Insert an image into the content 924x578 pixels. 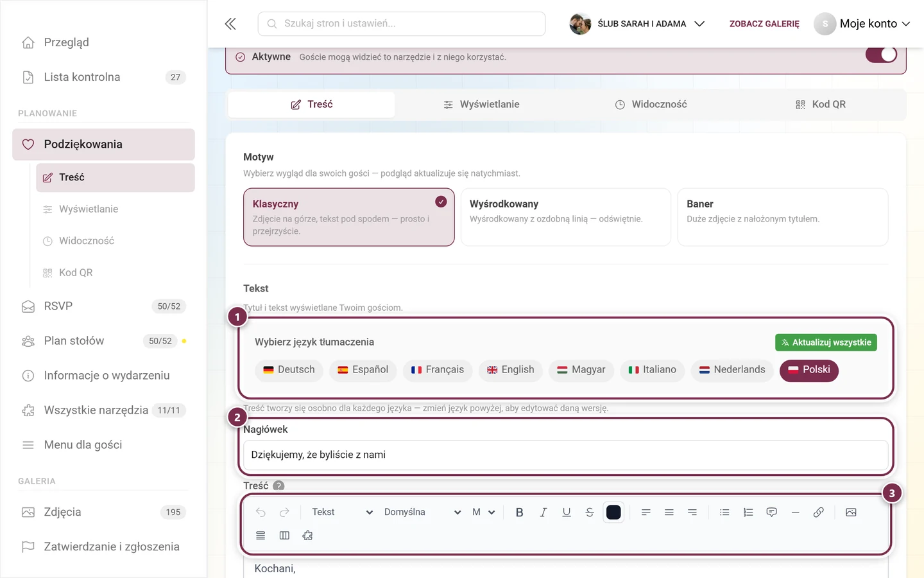pos(851,512)
